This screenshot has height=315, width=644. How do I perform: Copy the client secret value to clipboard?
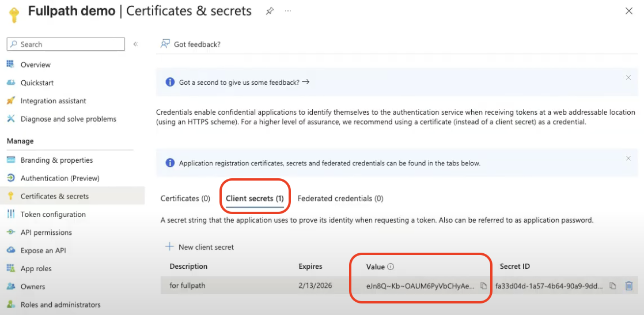pos(483,286)
